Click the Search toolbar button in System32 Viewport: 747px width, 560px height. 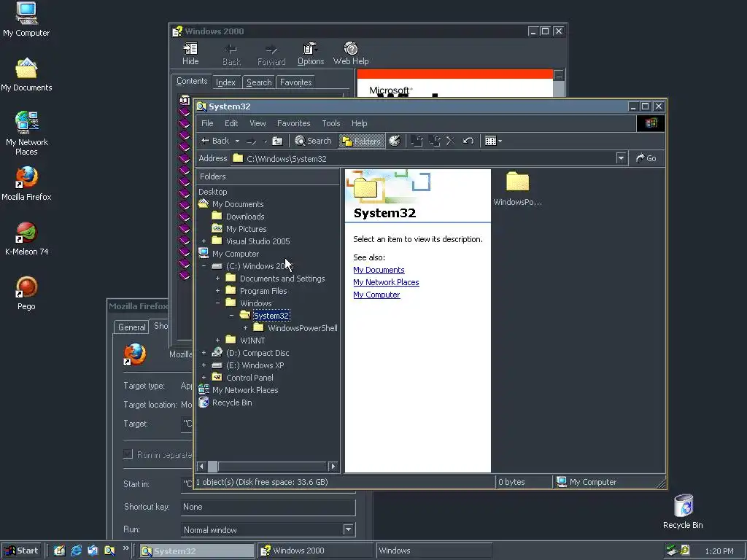[x=313, y=141]
